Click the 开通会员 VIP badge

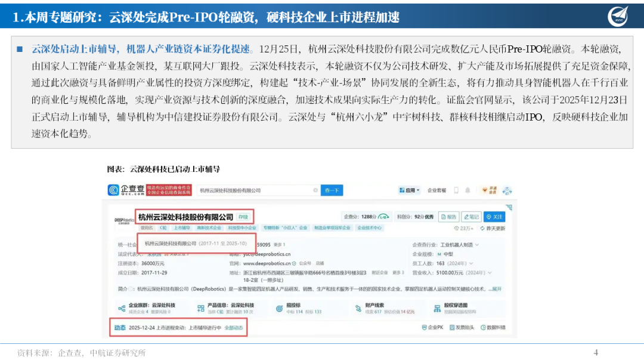coord(490,190)
